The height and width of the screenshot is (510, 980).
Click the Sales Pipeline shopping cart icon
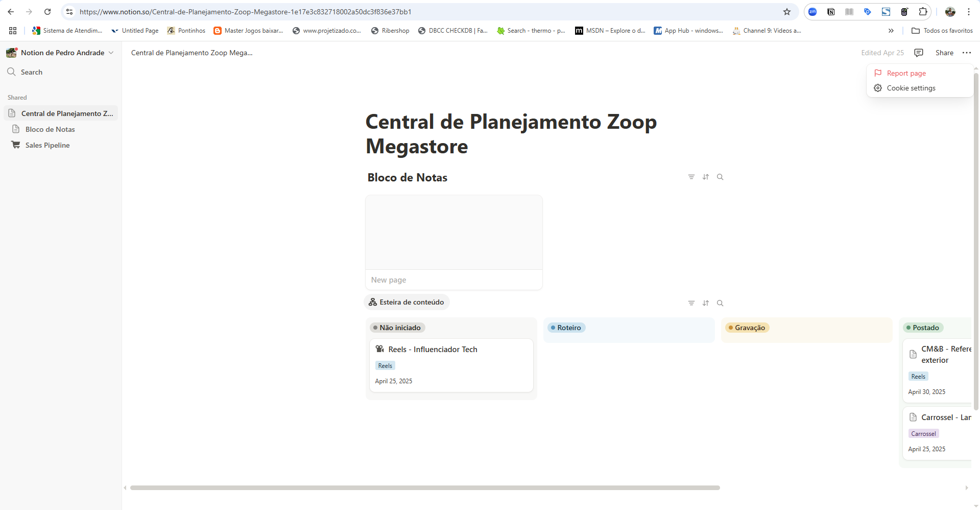(16, 145)
